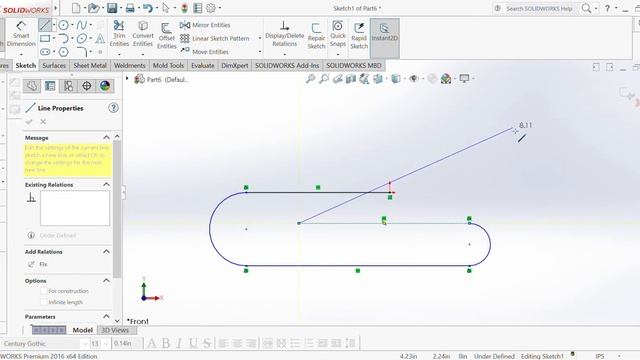This screenshot has height=360, width=640.
Task: Switch to the Weldments tab
Action: [129, 65]
